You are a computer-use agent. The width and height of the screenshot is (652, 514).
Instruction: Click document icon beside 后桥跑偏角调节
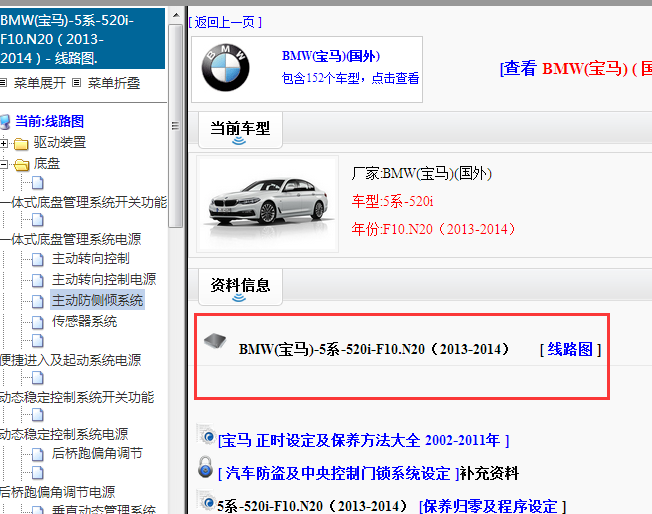pos(37,454)
